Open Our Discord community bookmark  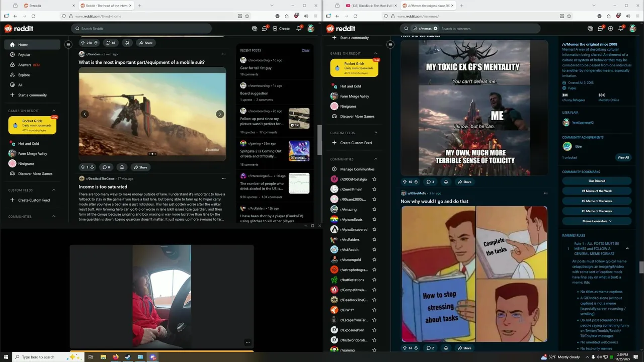(x=597, y=181)
